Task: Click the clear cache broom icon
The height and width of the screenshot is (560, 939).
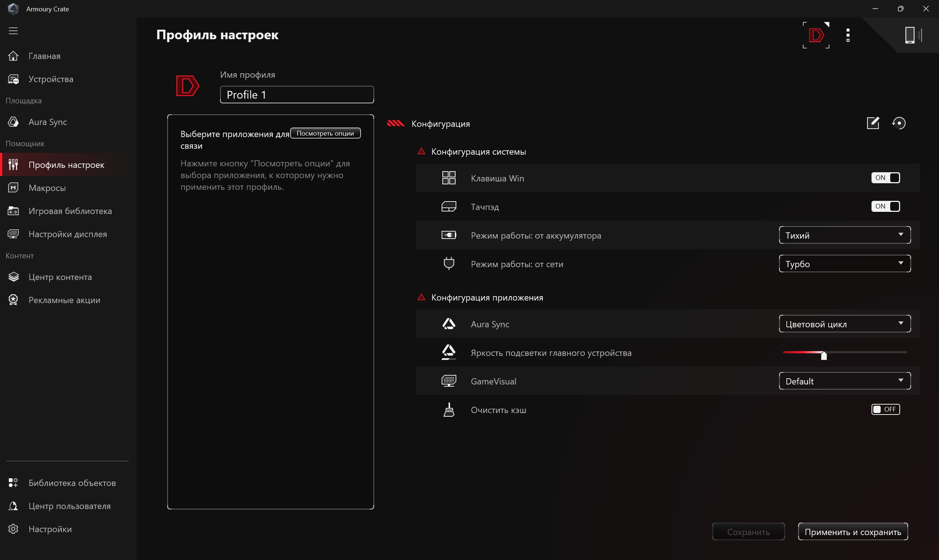Action: pos(449,409)
